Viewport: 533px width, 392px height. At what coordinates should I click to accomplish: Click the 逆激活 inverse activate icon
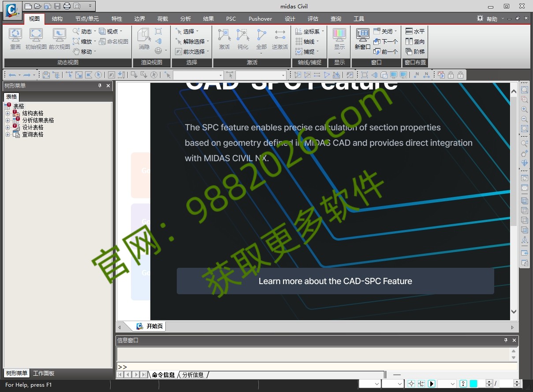[x=280, y=35]
